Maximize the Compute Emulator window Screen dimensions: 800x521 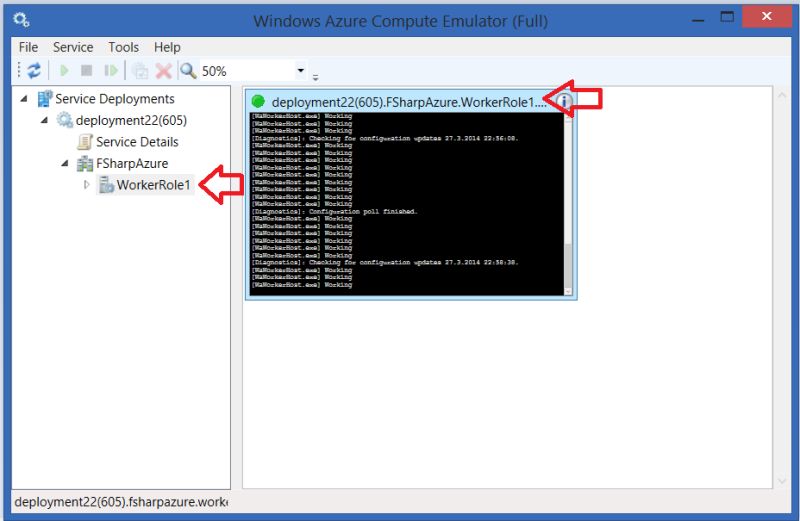pos(727,17)
